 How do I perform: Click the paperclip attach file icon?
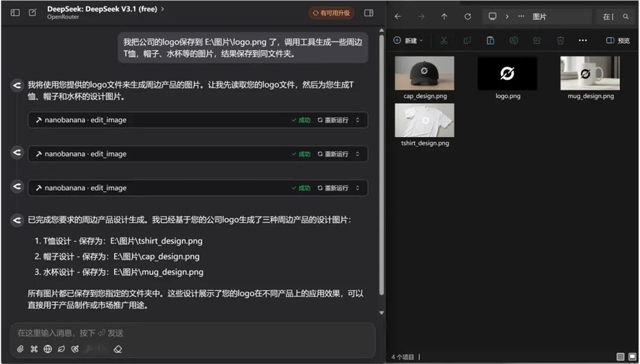20,349
